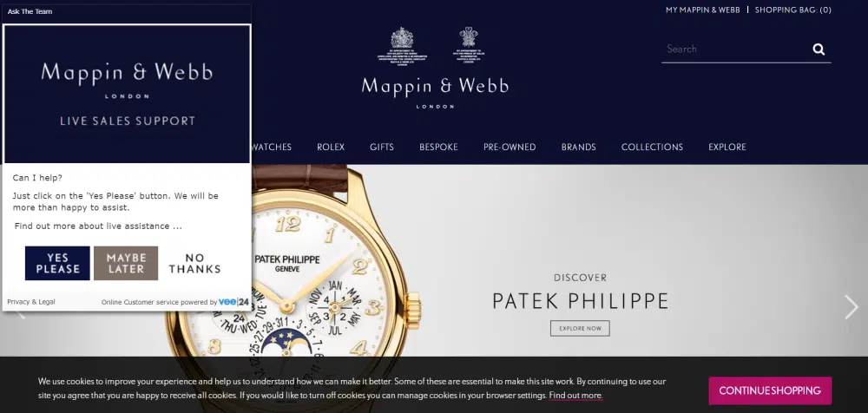
Task: Click Continue Shopping on cookie banner
Action: (x=770, y=390)
